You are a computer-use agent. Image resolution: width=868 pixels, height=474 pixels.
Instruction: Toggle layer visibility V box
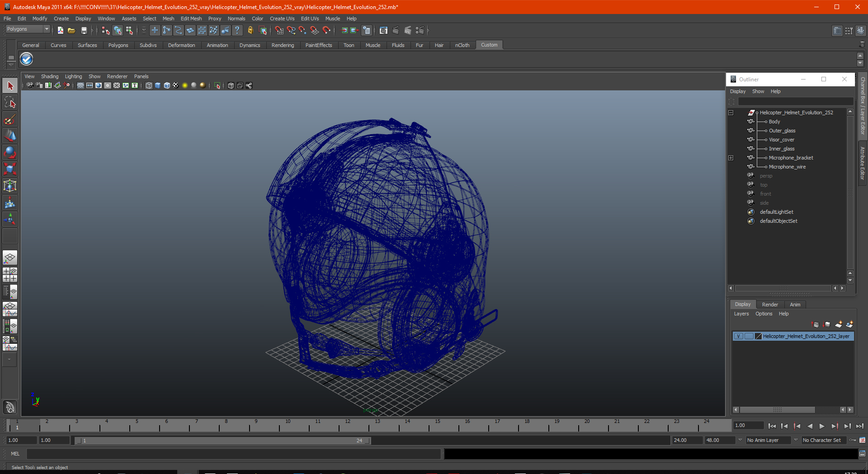pos(738,336)
